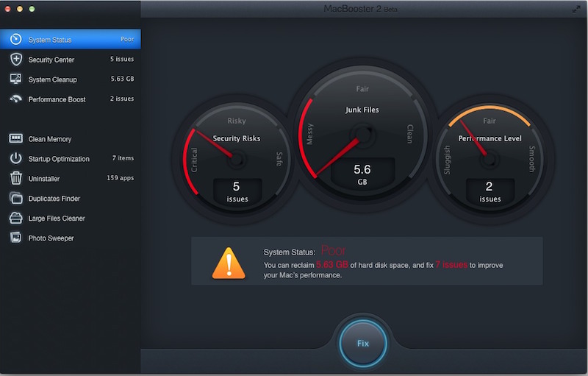Image resolution: width=588 pixels, height=376 pixels.
Task: Click the Startup Optimization power icon
Action: tap(15, 158)
